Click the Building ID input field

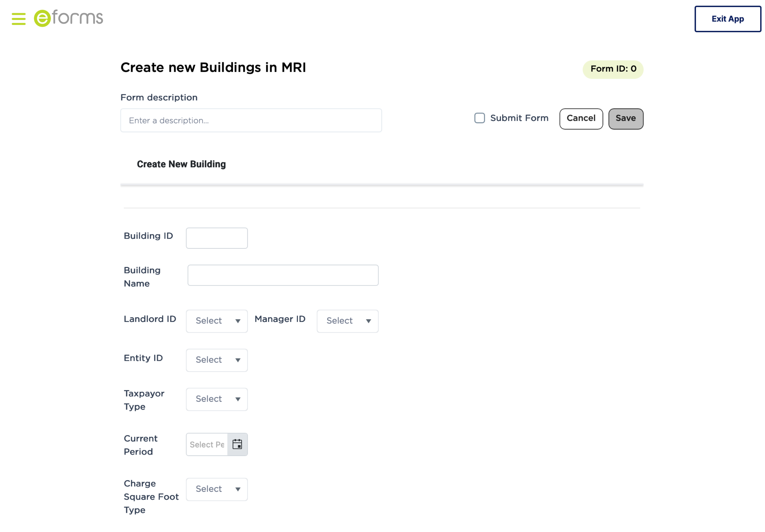pyautogui.click(x=217, y=238)
